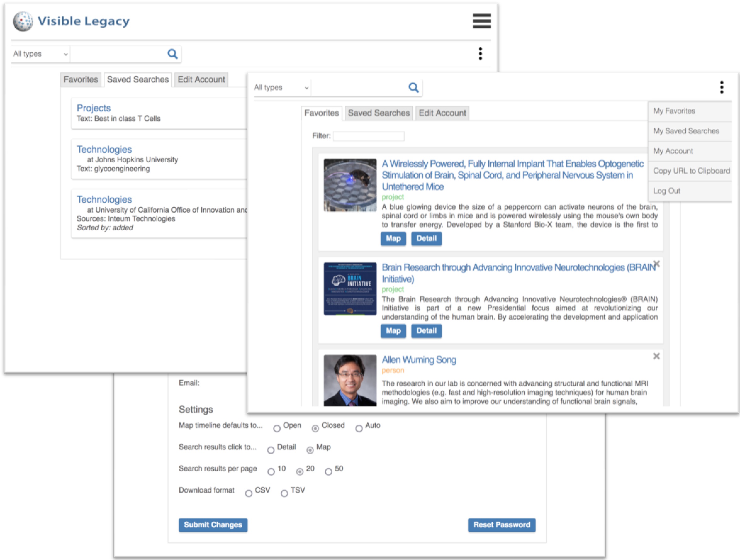Image resolution: width=740 pixels, height=560 pixels.
Task: Click the Filter input field
Action: pos(368,136)
